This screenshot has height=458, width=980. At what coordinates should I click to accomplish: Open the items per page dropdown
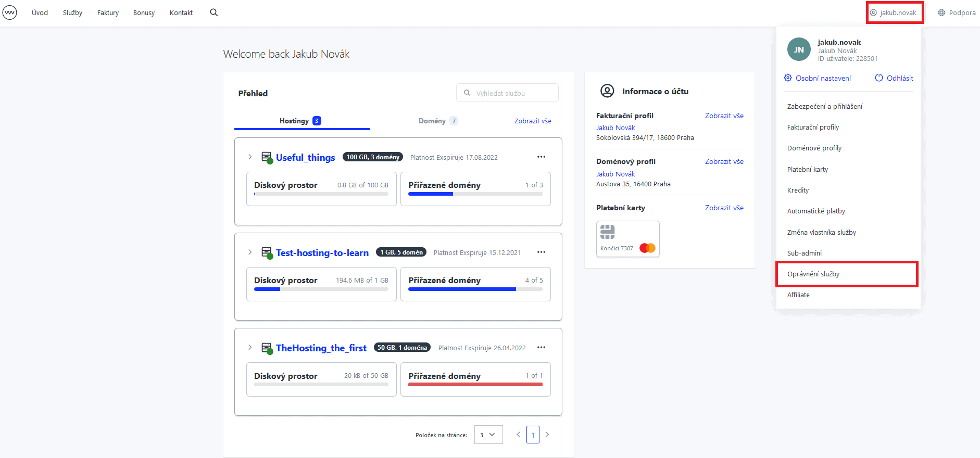click(x=488, y=435)
